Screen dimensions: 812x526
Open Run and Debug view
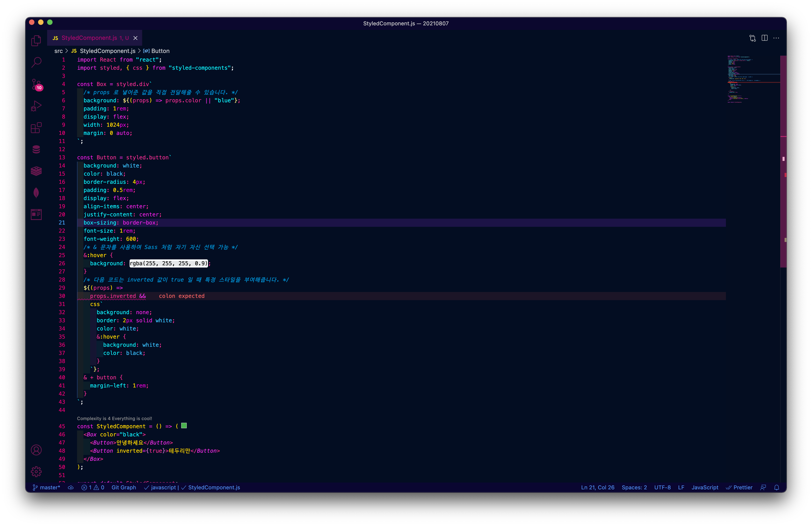36,106
